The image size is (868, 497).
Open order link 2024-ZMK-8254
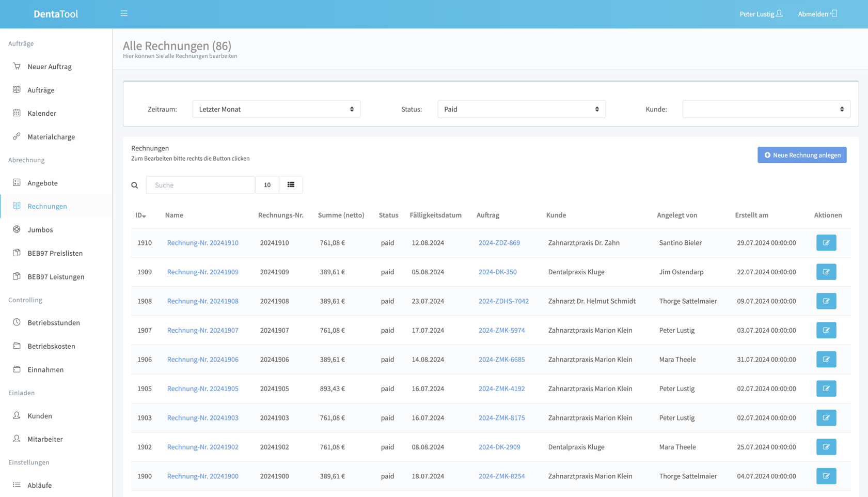[x=501, y=476]
